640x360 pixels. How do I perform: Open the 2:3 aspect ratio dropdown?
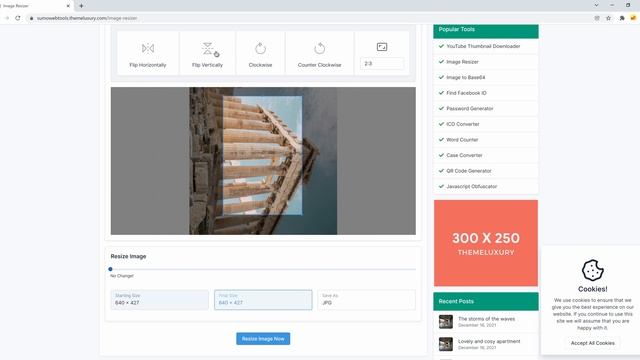[382, 64]
